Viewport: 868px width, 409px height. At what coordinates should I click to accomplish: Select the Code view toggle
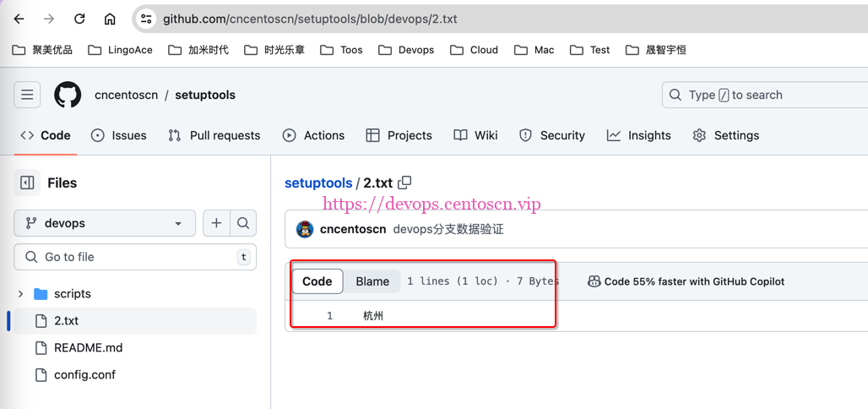pyautogui.click(x=317, y=281)
